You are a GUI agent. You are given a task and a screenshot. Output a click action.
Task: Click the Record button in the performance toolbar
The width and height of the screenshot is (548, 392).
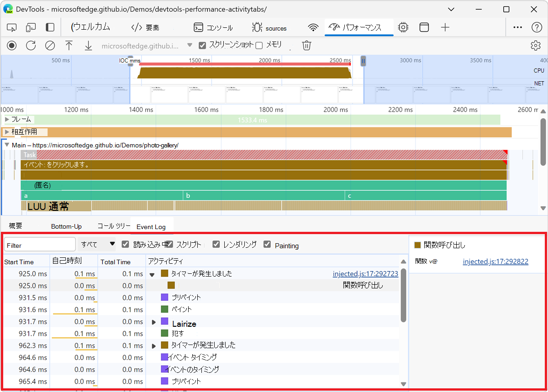tap(12, 45)
